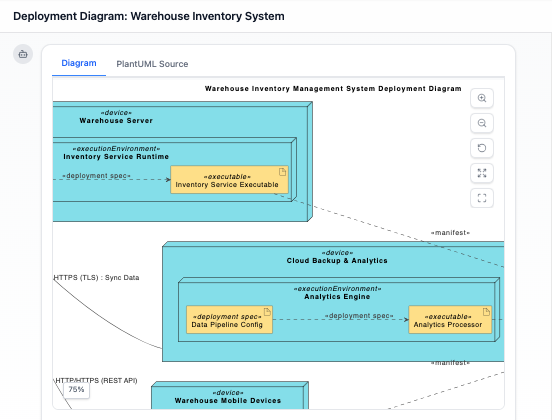Reset the diagram view with the rotate icon
The width and height of the screenshot is (552, 420).
click(x=482, y=148)
